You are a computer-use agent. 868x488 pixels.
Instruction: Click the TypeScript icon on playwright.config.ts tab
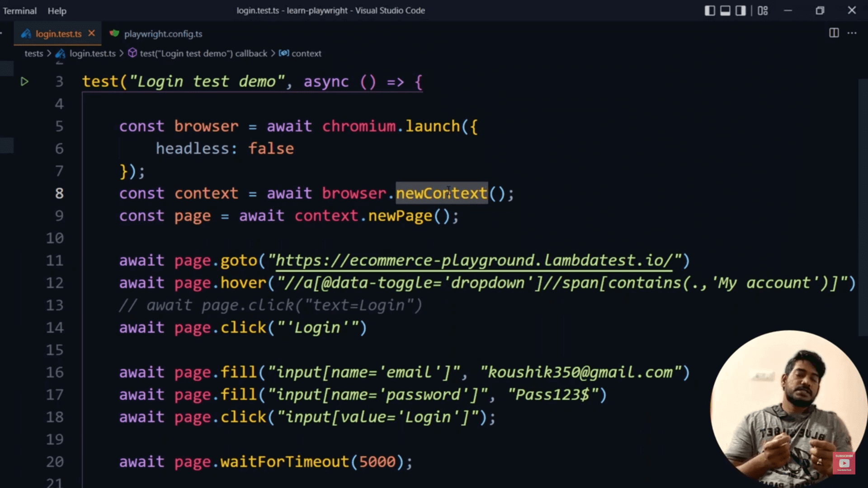coord(114,33)
